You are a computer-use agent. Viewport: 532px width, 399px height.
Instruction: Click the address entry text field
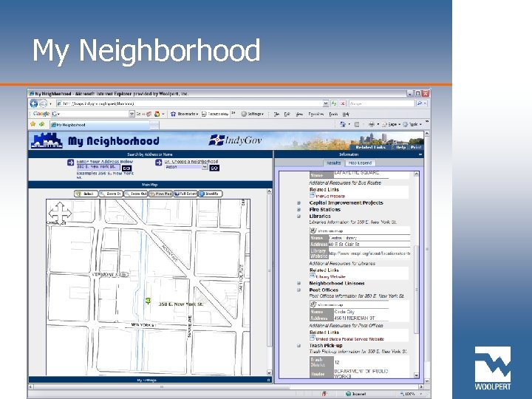(98, 167)
